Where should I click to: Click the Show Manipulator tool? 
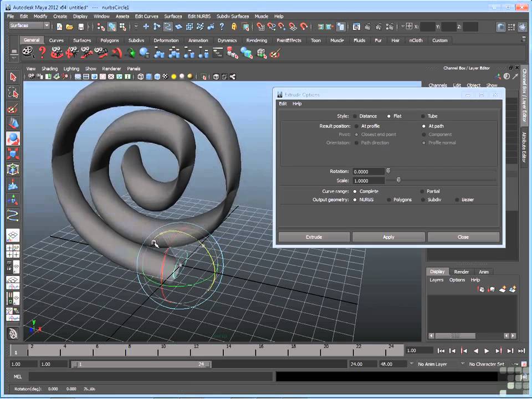pyautogui.click(x=13, y=200)
